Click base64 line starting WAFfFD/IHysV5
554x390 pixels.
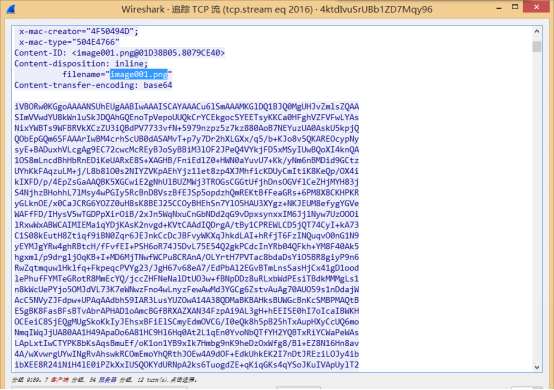coord(187,214)
